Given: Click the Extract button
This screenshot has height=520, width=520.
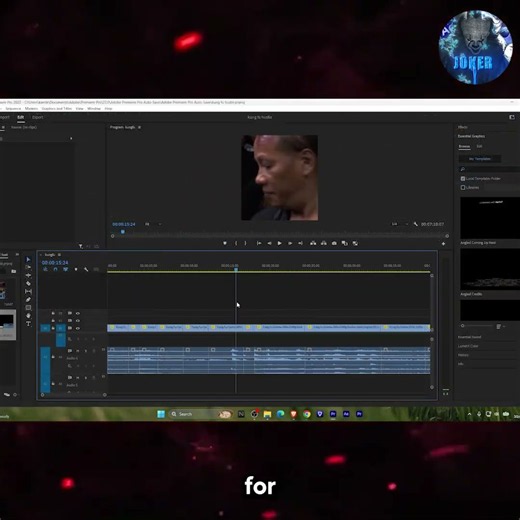Looking at the screenshot, I should [x=324, y=243].
